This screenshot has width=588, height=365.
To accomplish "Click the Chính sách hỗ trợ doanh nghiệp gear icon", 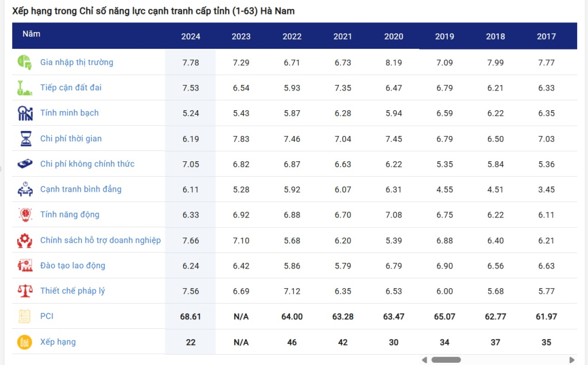I will (x=25, y=240).
